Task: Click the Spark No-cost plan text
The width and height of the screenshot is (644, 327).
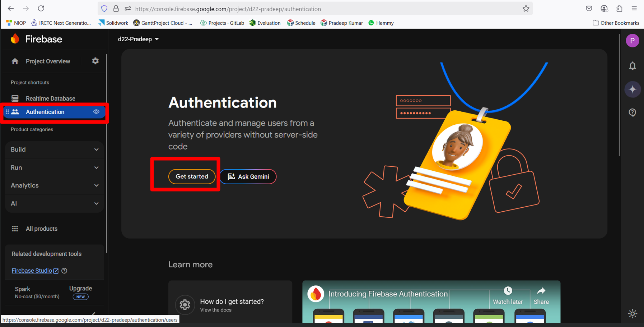Action: (37, 293)
